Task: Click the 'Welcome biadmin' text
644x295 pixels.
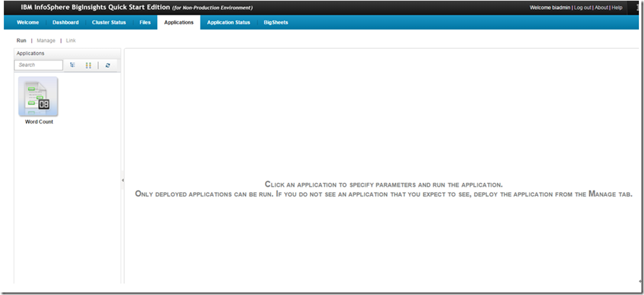Action: click(x=550, y=8)
